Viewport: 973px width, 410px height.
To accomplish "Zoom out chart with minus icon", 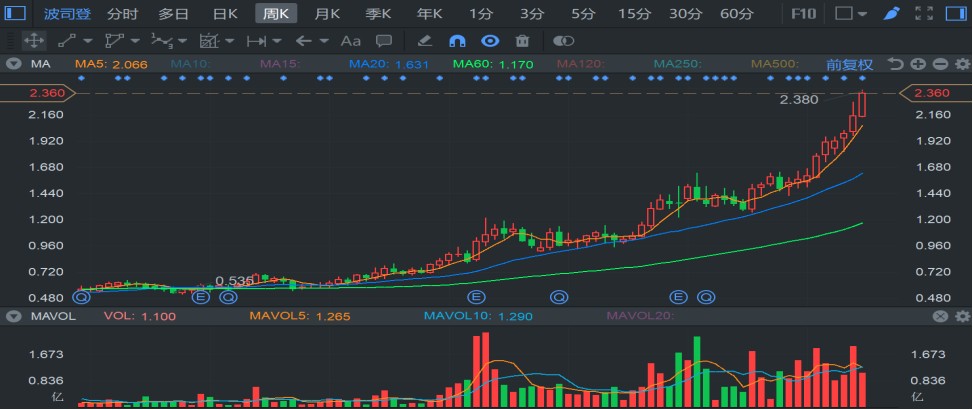I will click(941, 64).
